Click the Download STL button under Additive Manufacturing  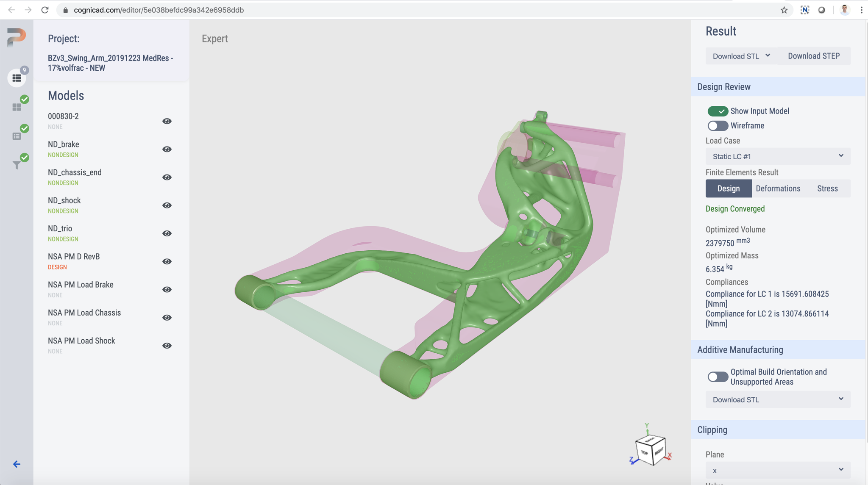777,399
